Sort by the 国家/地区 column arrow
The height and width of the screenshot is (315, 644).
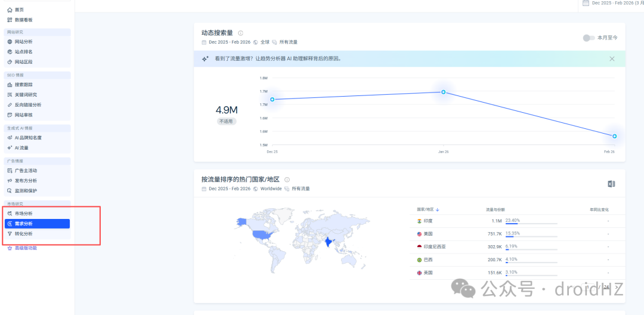[x=438, y=209]
